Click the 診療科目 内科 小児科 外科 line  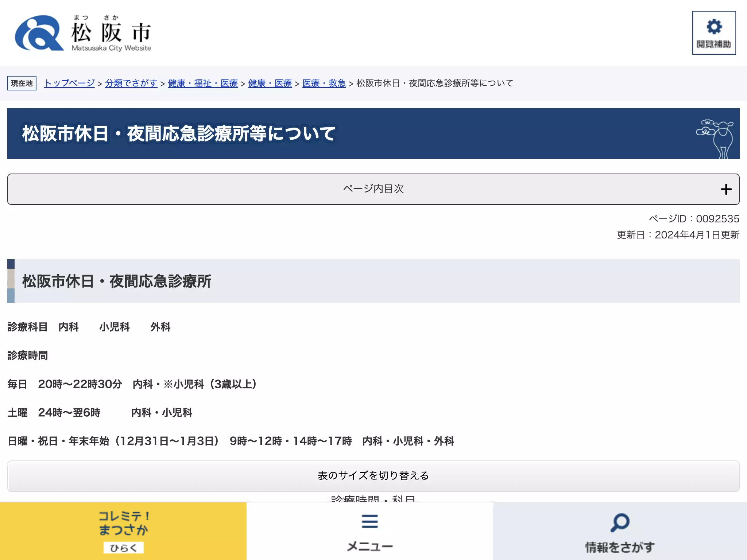89,327
